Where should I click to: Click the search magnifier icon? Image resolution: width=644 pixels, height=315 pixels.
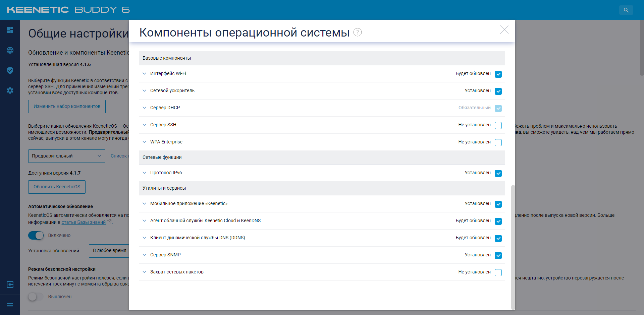tap(626, 10)
